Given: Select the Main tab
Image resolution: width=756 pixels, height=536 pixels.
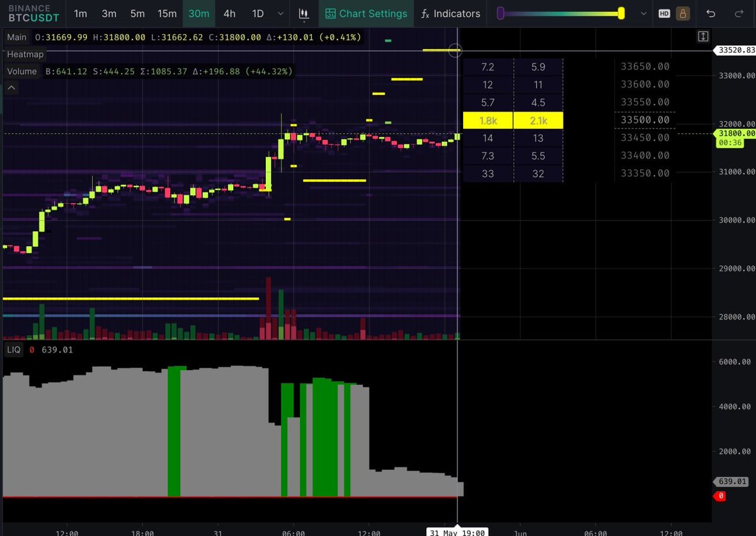Looking at the screenshot, I should [x=16, y=37].
